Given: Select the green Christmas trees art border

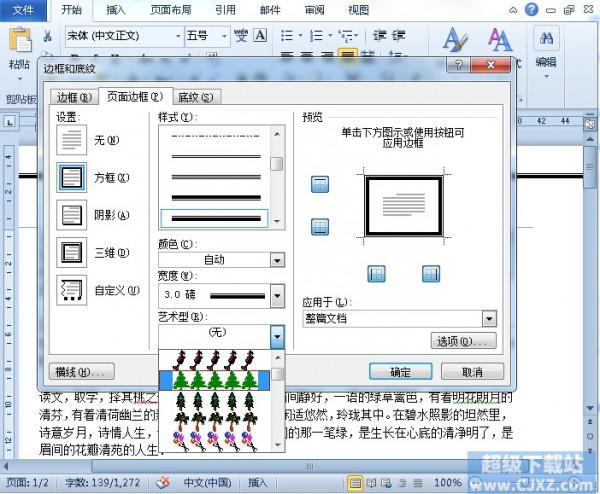Looking at the screenshot, I should [214, 380].
